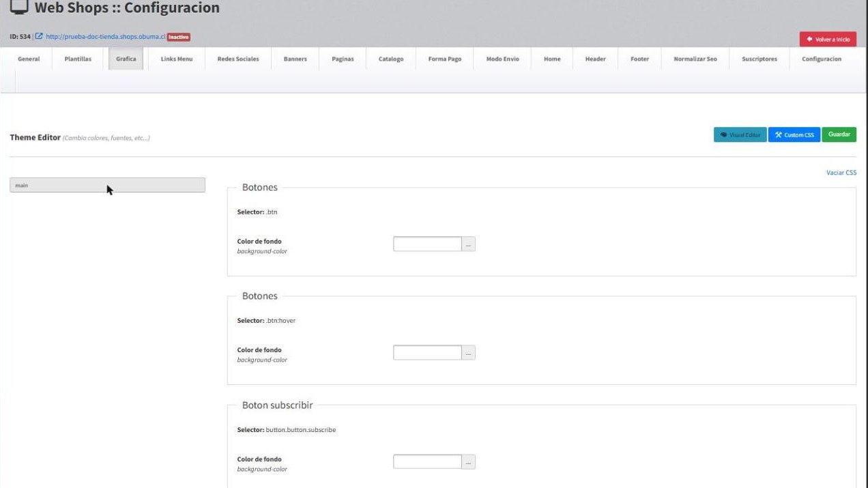Open the Visual Editor

[740, 134]
